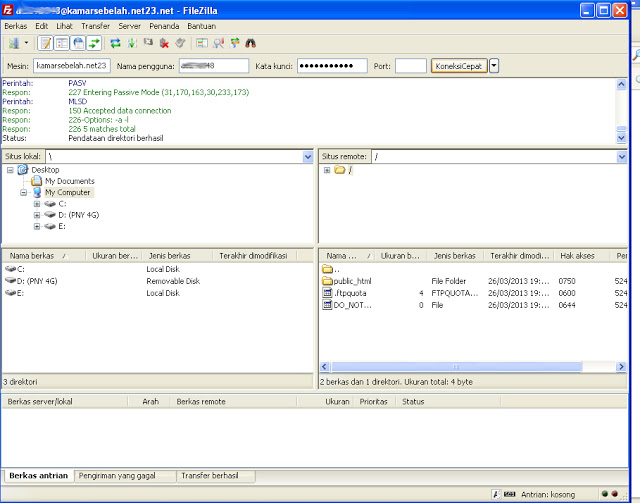640x503 pixels.
Task: Collapse the My Computer tree node
Action: 24,193
